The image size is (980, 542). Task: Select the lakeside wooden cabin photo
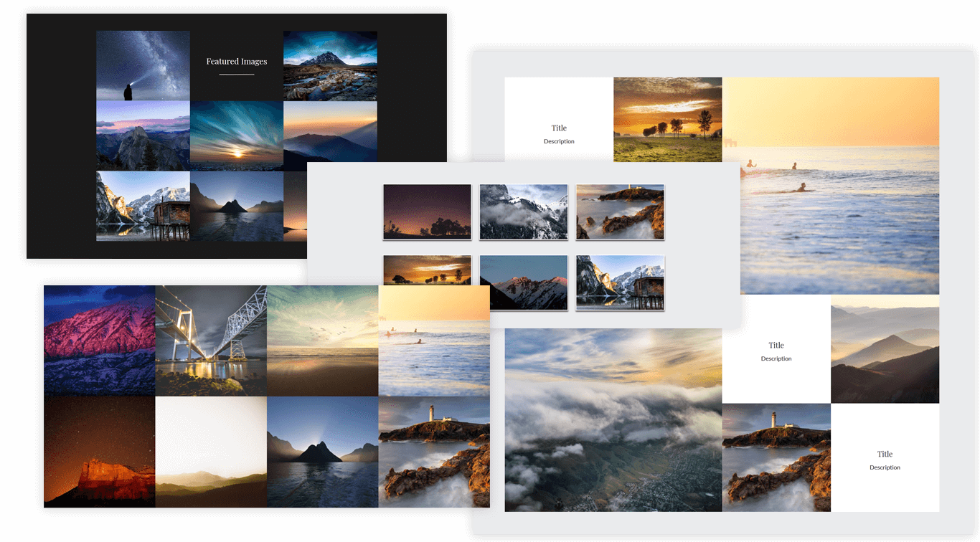[143, 206]
